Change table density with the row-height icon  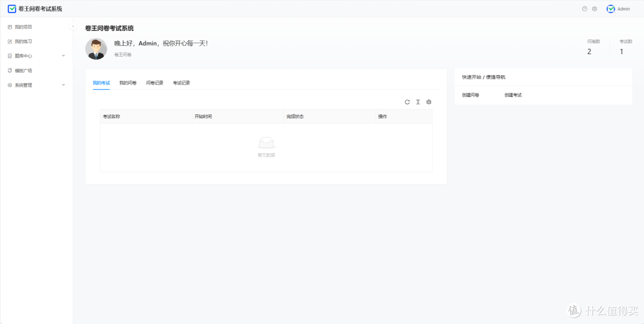point(418,102)
